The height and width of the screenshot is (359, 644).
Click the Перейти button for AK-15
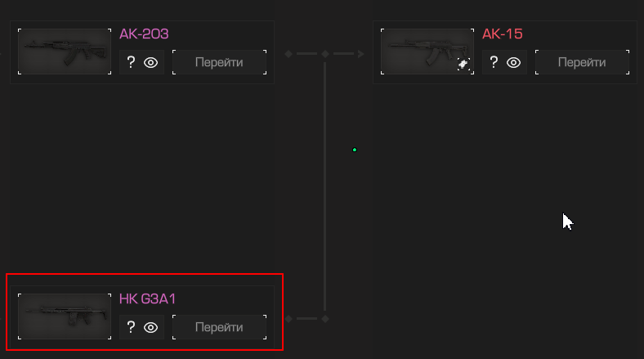coord(582,62)
